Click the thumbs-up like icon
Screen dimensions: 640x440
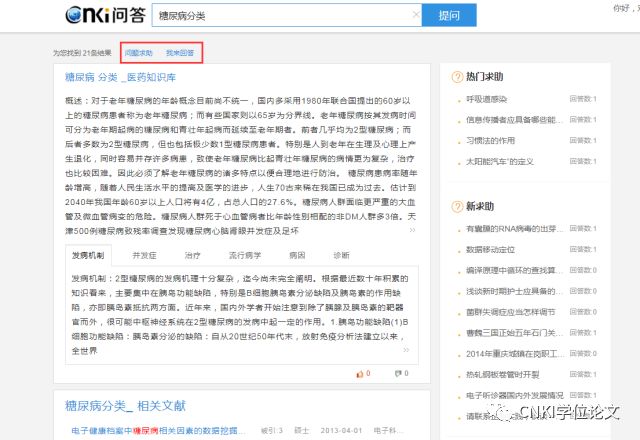point(360,373)
